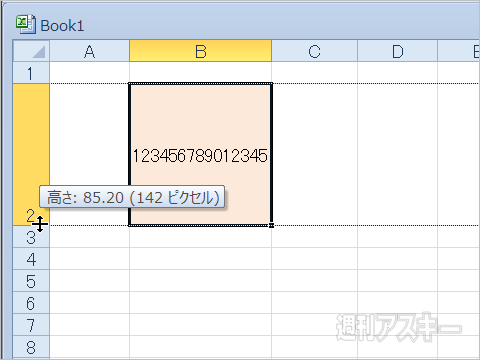This screenshot has width=480, height=360.
Task: Select row 6 header
Action: point(31,303)
